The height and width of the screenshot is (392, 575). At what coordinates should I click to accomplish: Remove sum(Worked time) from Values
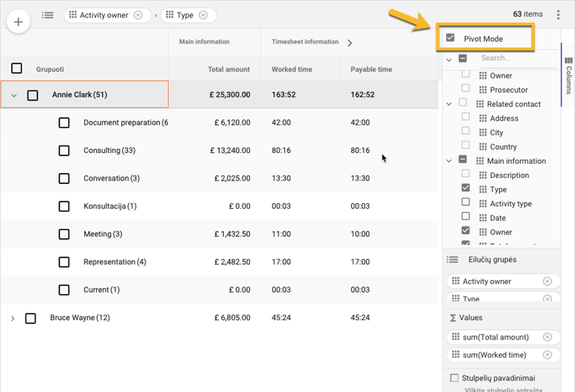pyautogui.click(x=547, y=354)
